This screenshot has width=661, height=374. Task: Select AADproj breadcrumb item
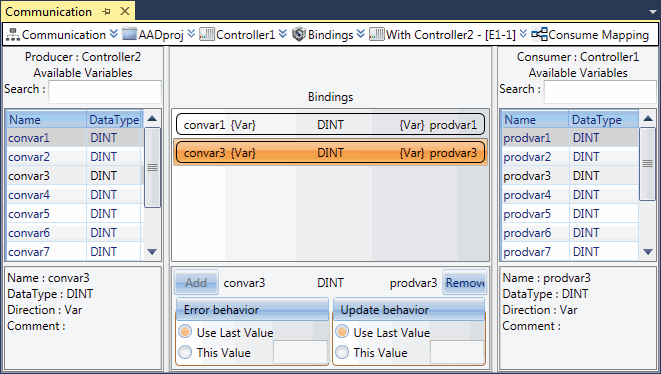[161, 35]
